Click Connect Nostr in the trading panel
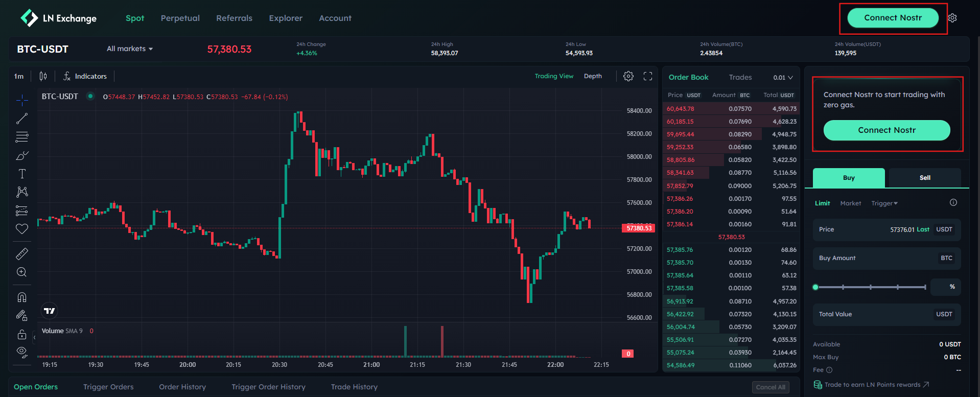 (x=887, y=130)
